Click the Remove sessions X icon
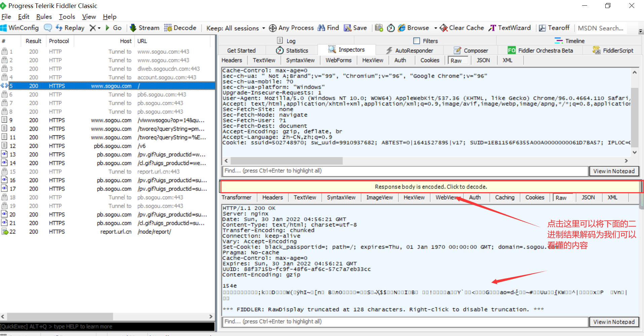 pos(93,28)
